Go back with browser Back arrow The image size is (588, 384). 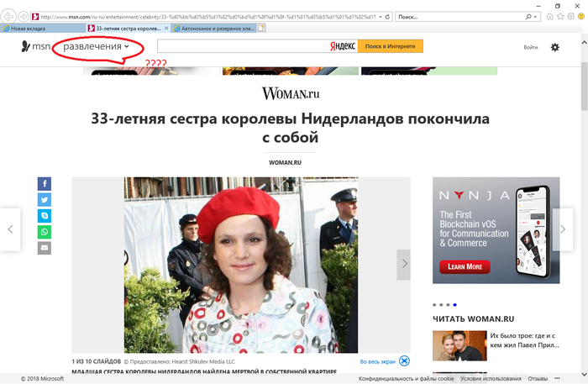8,17
